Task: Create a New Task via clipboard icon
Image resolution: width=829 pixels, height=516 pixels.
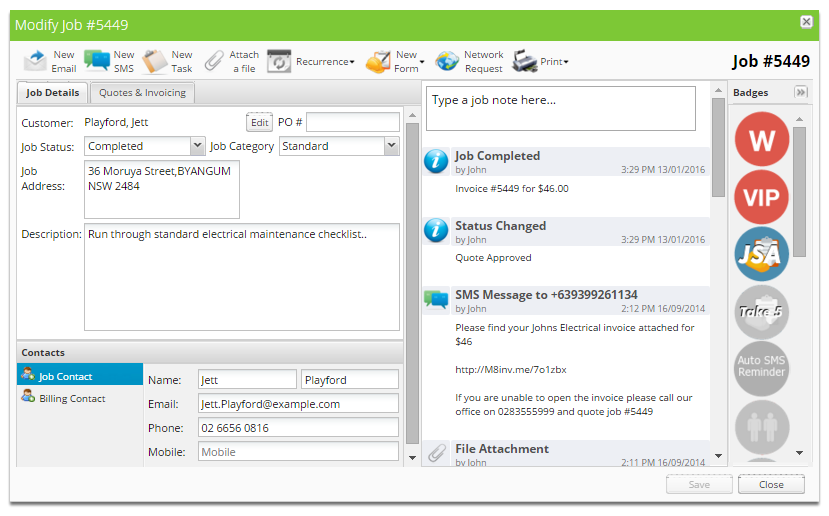Action: [154, 61]
